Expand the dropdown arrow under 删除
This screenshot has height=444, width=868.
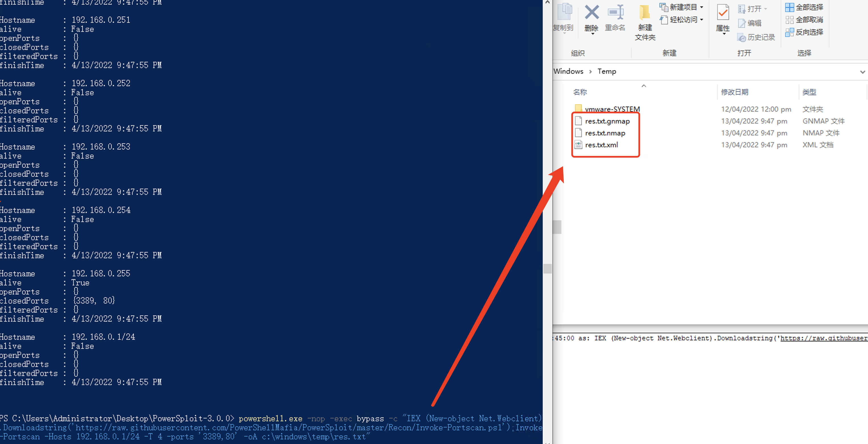click(x=593, y=34)
